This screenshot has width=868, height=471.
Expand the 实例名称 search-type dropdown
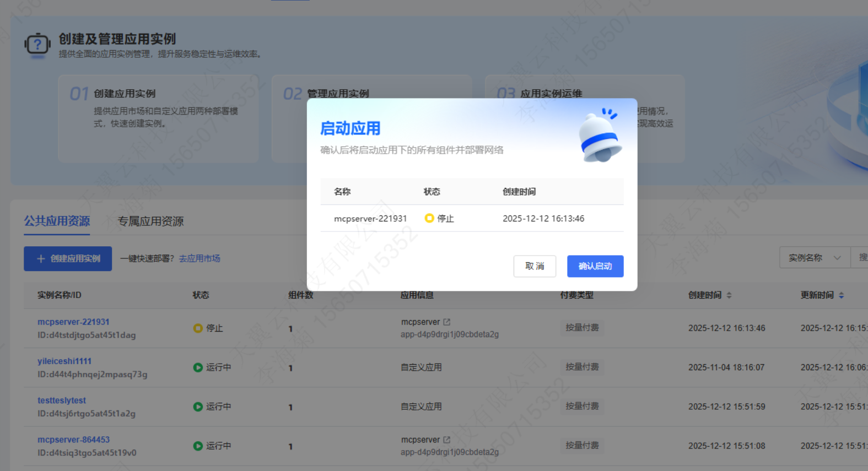click(815, 258)
